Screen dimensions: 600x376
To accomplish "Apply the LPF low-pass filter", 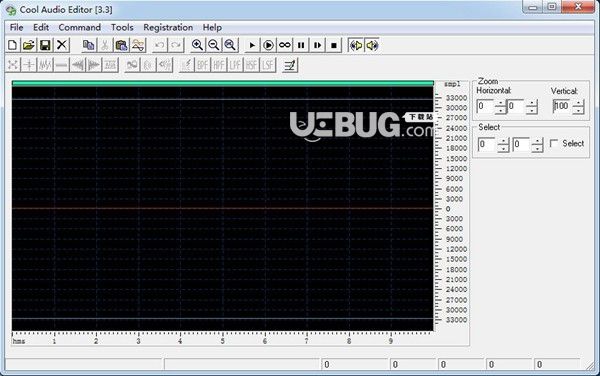I will tap(236, 65).
